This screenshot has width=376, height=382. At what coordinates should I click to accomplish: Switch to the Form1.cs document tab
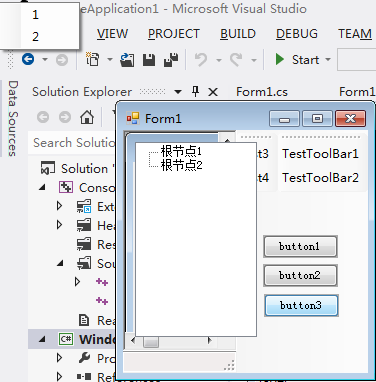tap(262, 92)
